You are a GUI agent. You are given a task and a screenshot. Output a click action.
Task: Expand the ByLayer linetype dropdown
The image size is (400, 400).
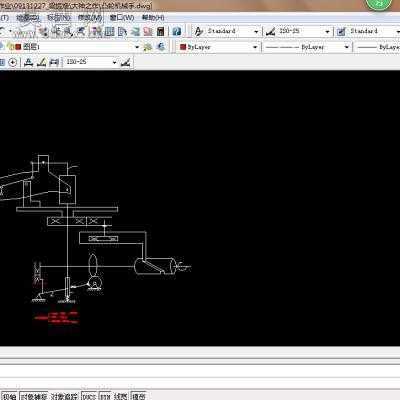click(347, 47)
